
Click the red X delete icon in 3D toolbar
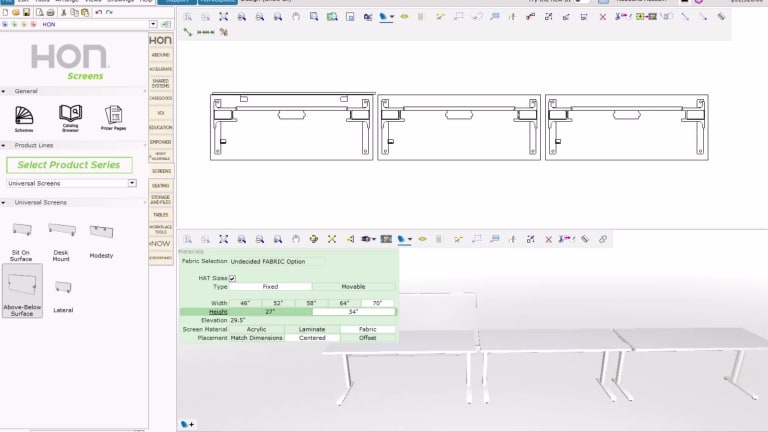[x=548, y=239]
